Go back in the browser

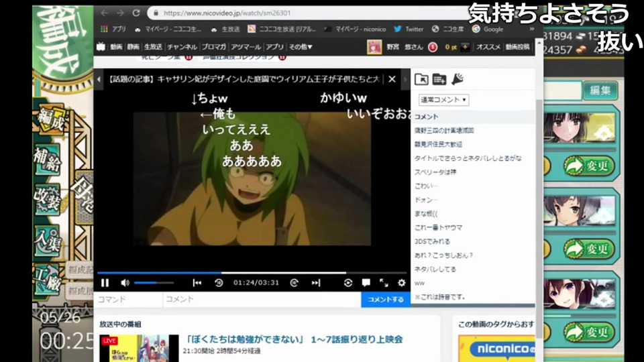(105, 13)
